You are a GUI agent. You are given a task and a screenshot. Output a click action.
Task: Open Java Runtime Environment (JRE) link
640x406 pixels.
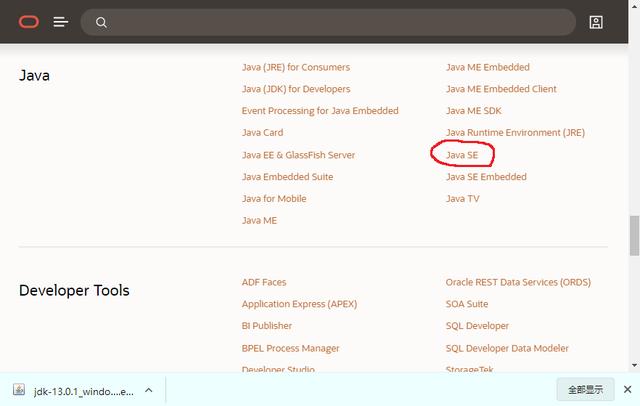[516, 133]
